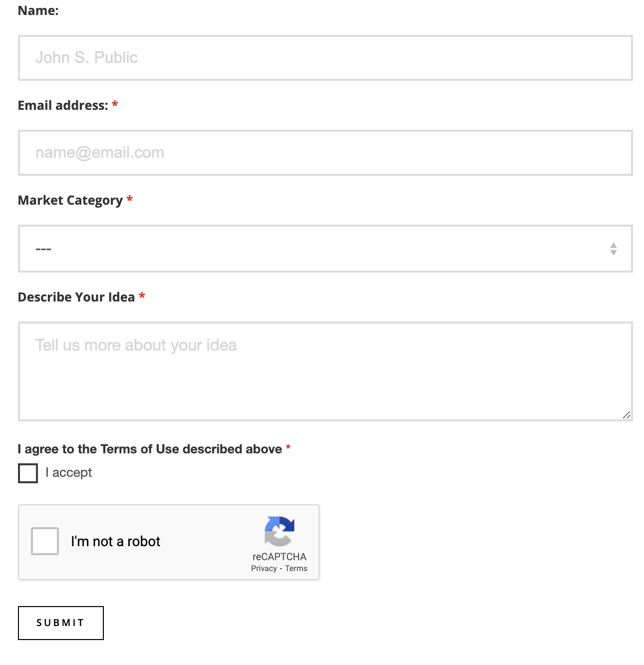Click the Name input field
The width and height of the screenshot is (644, 665).
(x=324, y=57)
